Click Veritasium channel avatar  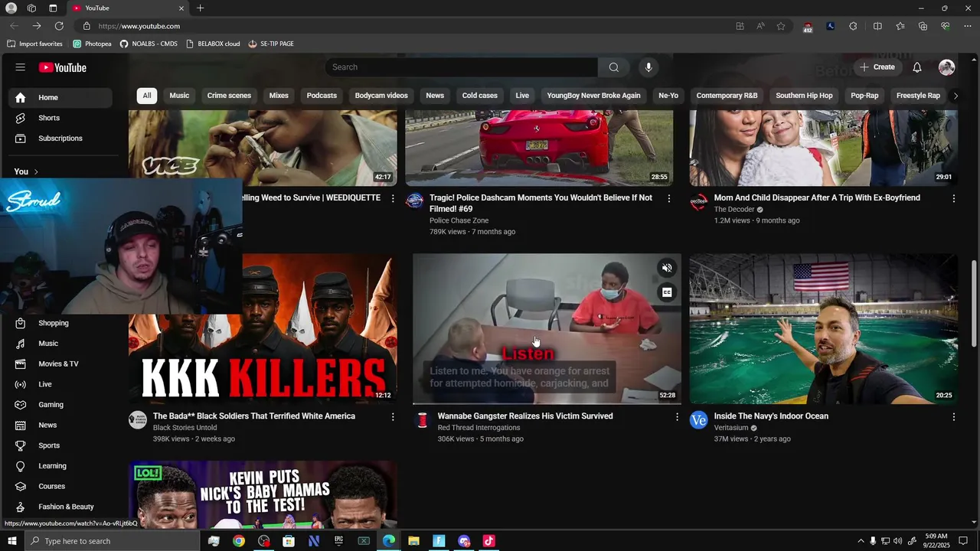[699, 420]
